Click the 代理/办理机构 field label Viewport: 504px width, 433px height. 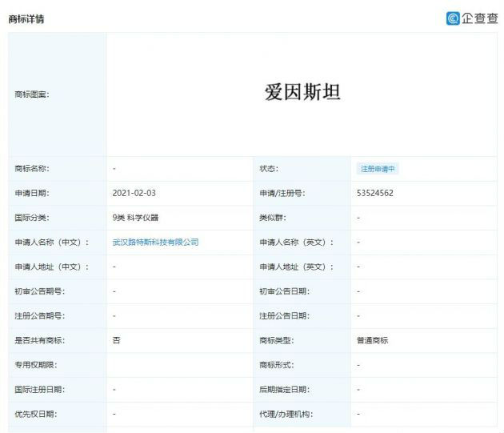[x=285, y=414]
